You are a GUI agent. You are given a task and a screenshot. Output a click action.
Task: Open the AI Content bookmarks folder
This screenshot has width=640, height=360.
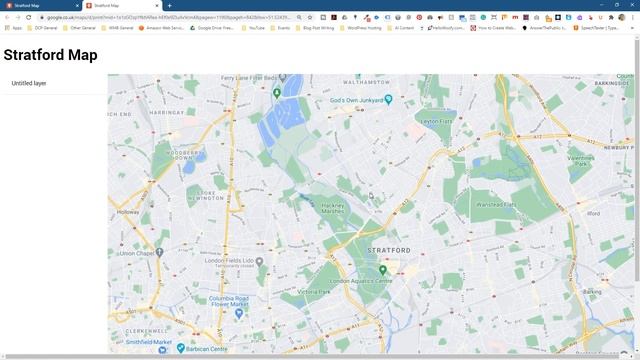(401, 28)
